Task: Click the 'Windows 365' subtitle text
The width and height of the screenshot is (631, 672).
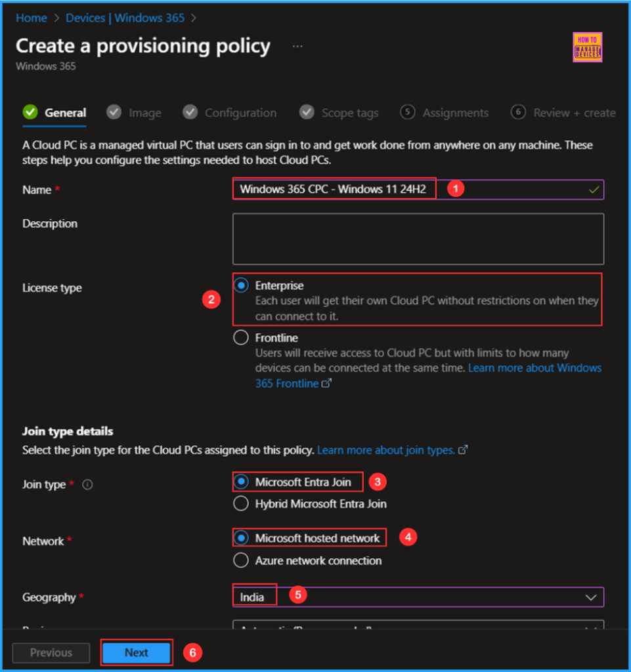Action: click(45, 66)
